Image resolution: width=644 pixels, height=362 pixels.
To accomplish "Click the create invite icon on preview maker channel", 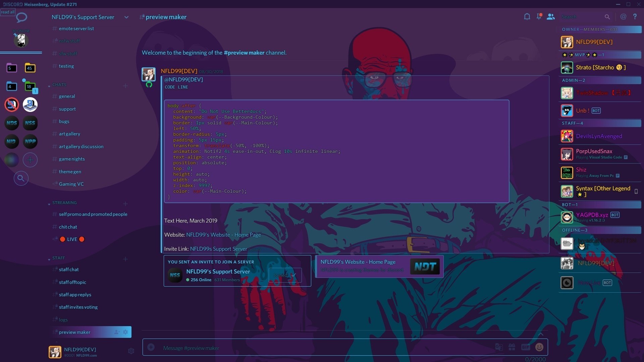I will click(x=117, y=332).
